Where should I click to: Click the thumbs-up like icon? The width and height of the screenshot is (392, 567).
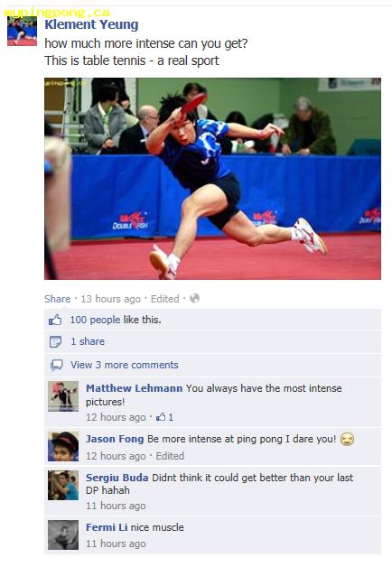[55, 320]
